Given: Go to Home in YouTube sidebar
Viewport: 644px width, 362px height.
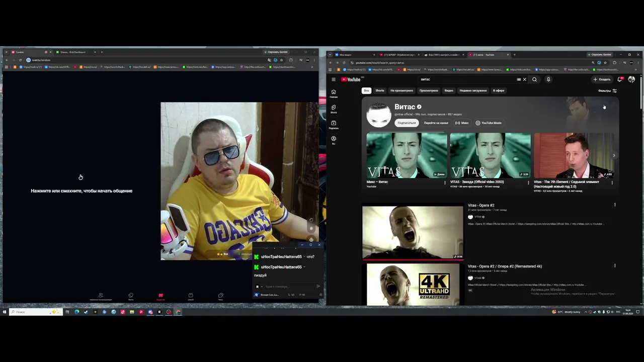Looking at the screenshot, I should tap(333, 93).
